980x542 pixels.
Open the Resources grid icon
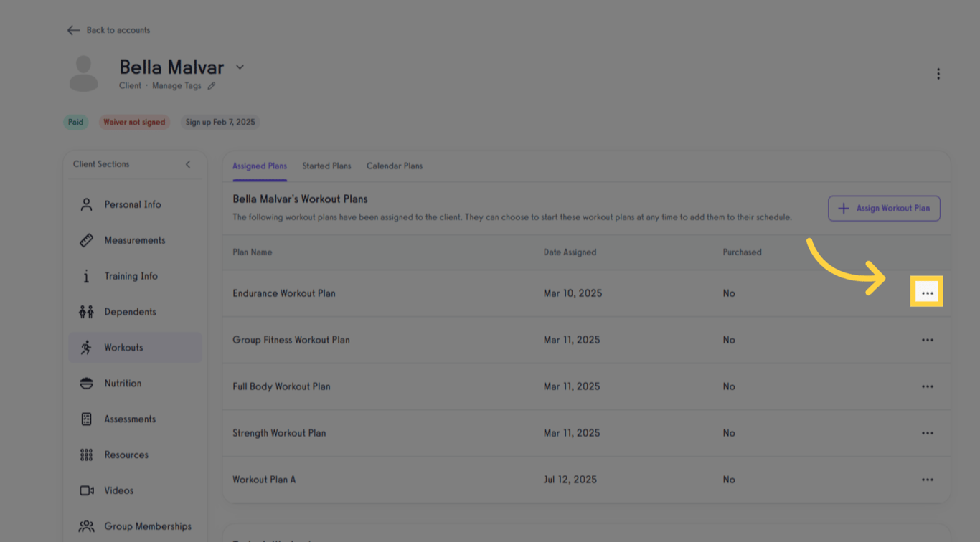(86, 455)
